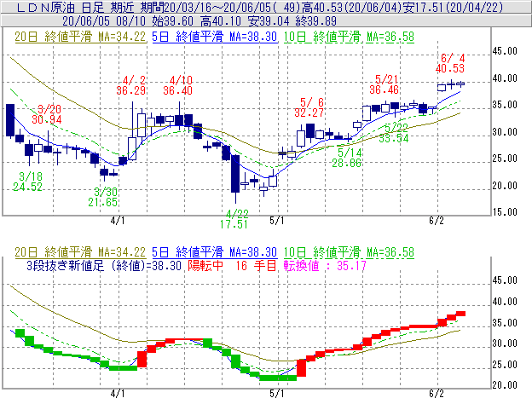Select the 4/22 17.51 low annotation
Screen dimensions: 532x404
[x=234, y=219]
